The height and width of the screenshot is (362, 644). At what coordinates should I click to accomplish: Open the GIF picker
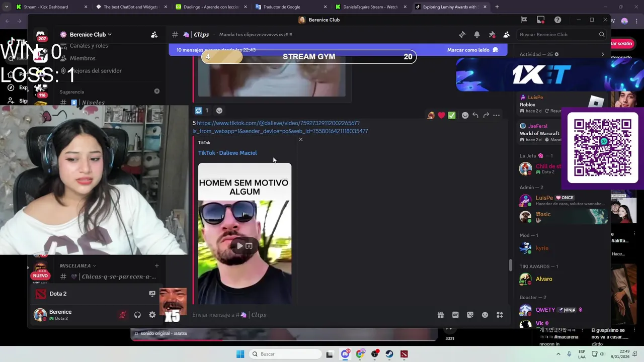[455, 315]
